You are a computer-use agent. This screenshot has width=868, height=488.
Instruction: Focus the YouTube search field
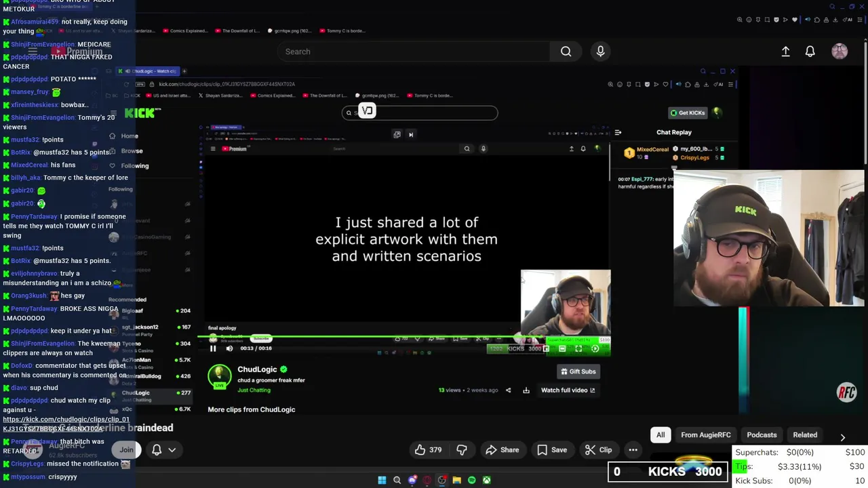click(x=414, y=52)
